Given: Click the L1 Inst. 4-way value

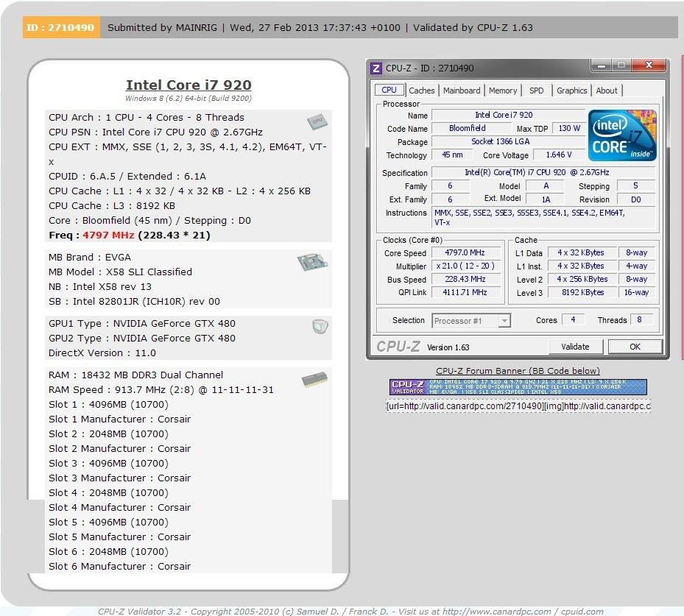Looking at the screenshot, I should tap(636, 266).
